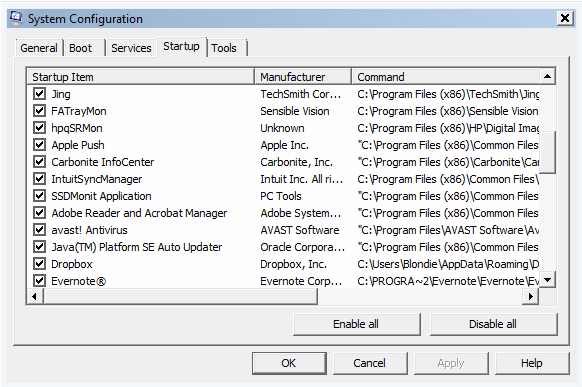The height and width of the screenshot is (387, 582).
Task: Click the vertical scrollbar down arrow
Action: click(547, 280)
